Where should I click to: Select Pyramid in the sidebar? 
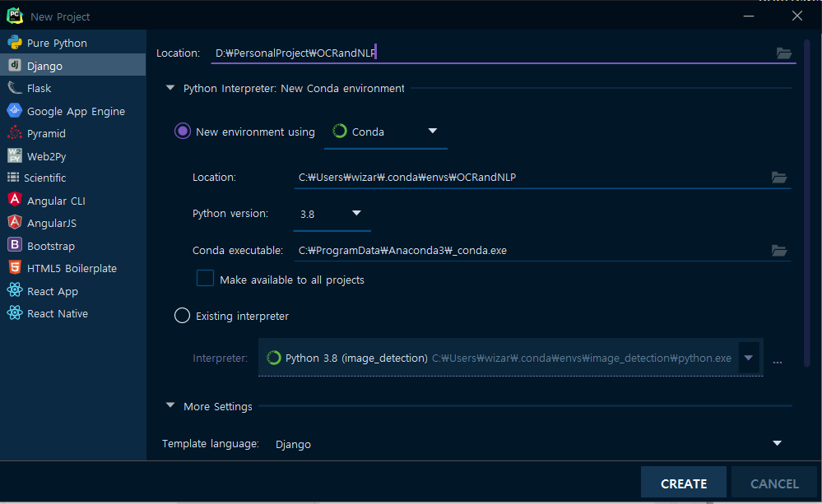[x=73, y=133]
